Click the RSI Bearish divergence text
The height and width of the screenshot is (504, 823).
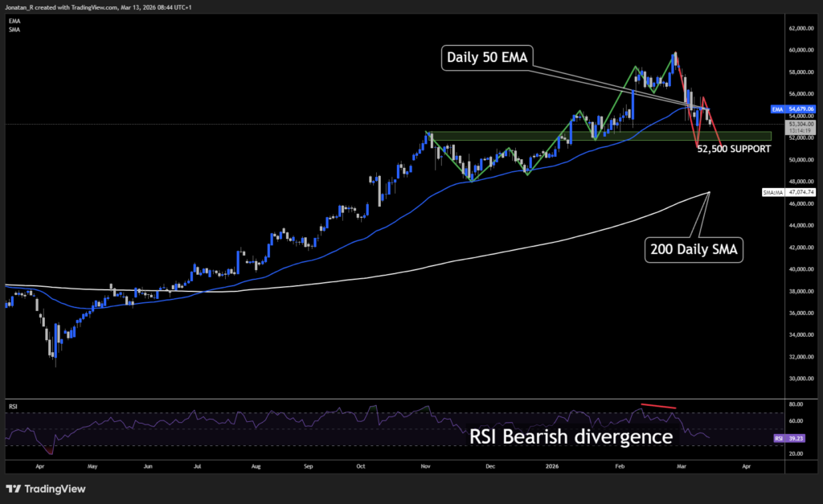[570, 436]
